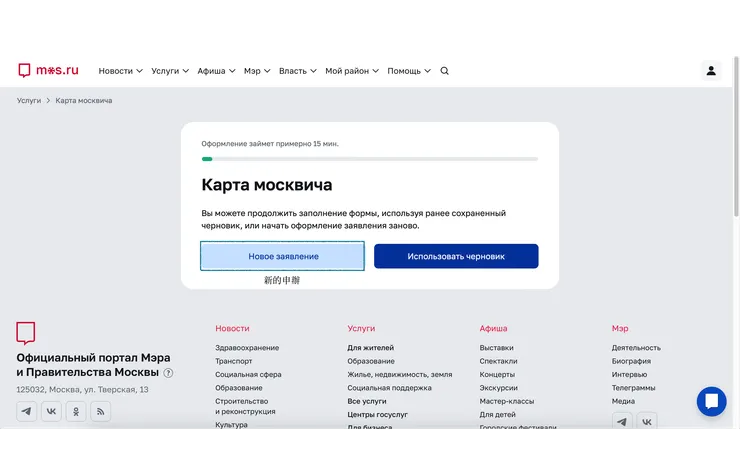740x463 pixels.
Task: Open the user profile icon
Action: [x=711, y=71]
